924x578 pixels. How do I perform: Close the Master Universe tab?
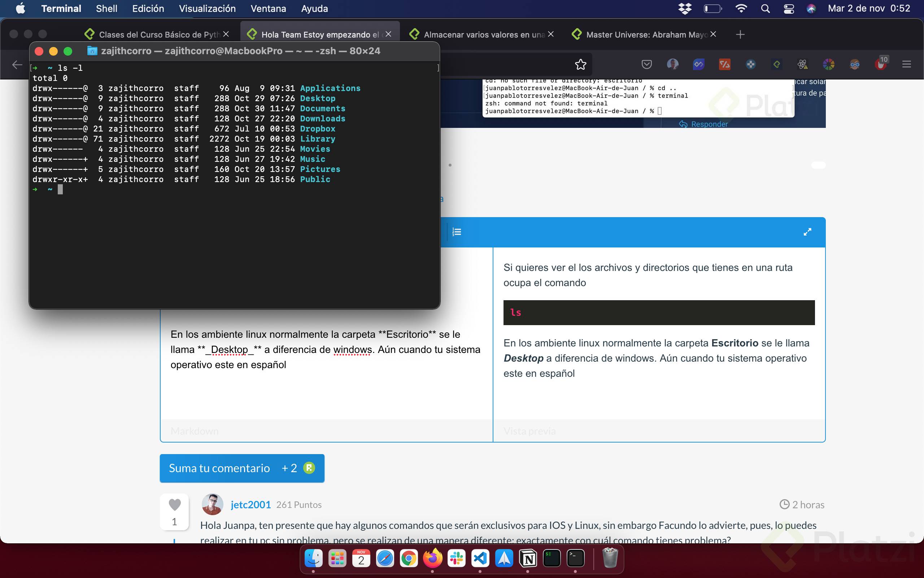point(713,34)
